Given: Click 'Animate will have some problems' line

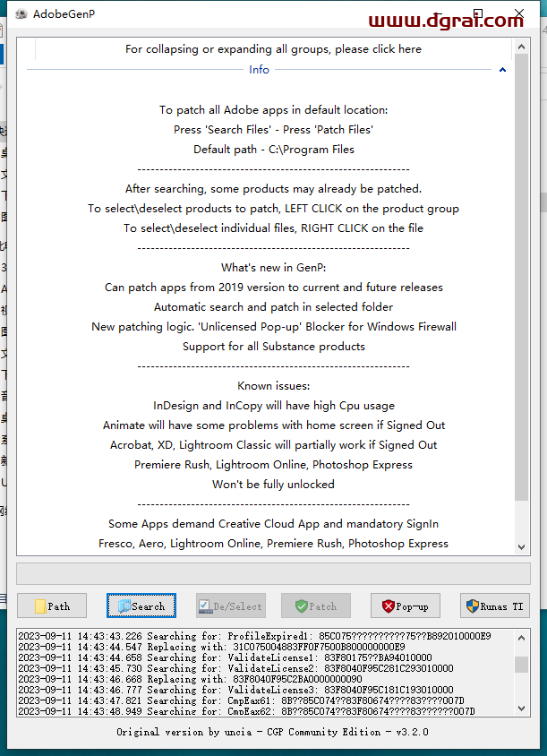Looking at the screenshot, I should (x=273, y=425).
